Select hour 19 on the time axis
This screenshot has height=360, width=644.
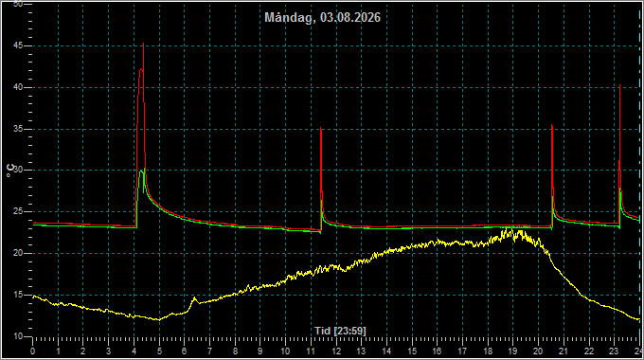(513, 351)
